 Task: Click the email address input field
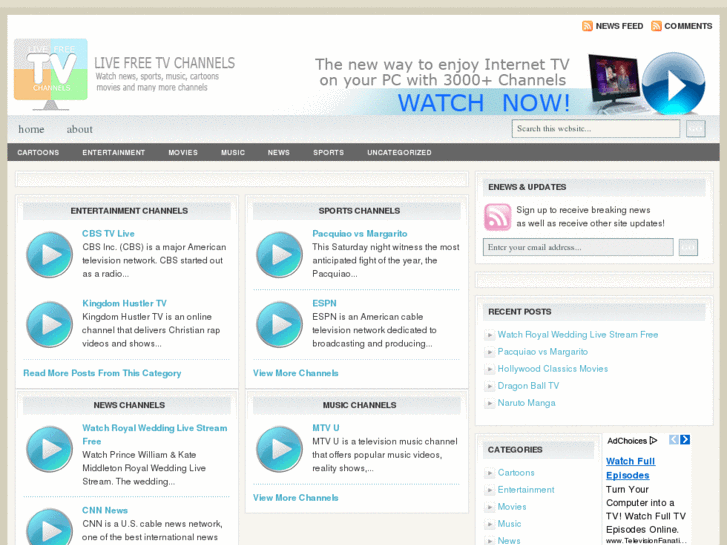[578, 247]
